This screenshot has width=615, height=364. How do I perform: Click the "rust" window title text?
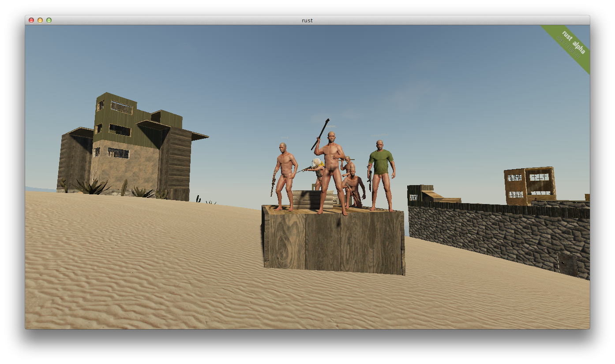pyautogui.click(x=307, y=20)
